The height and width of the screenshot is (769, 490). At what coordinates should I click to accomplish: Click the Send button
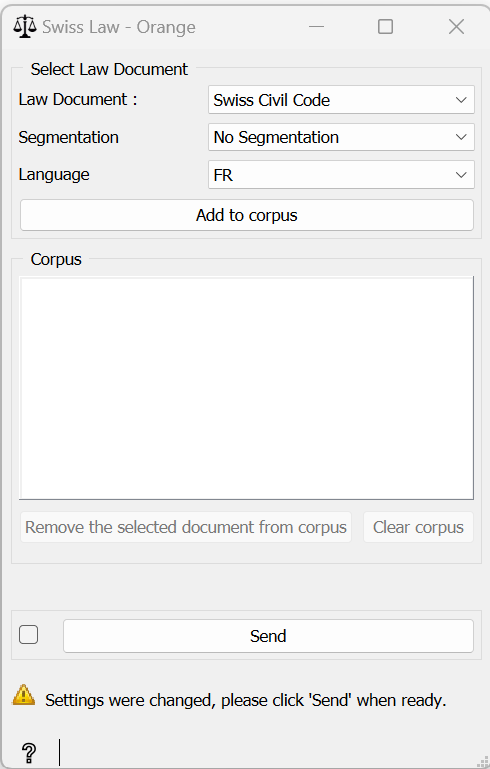[x=268, y=636]
